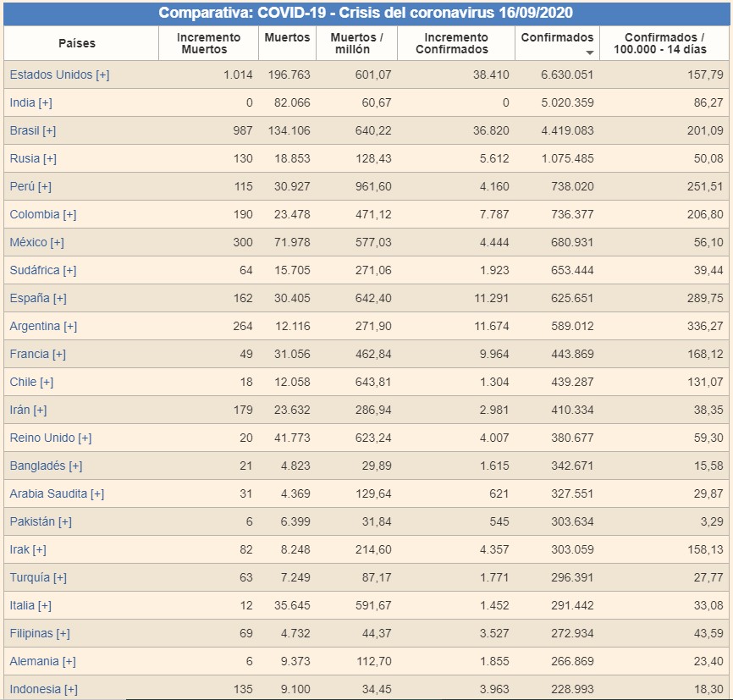This screenshot has height=700, width=733.
Task: Expand the [+] next to Rusia
Action: (50, 158)
